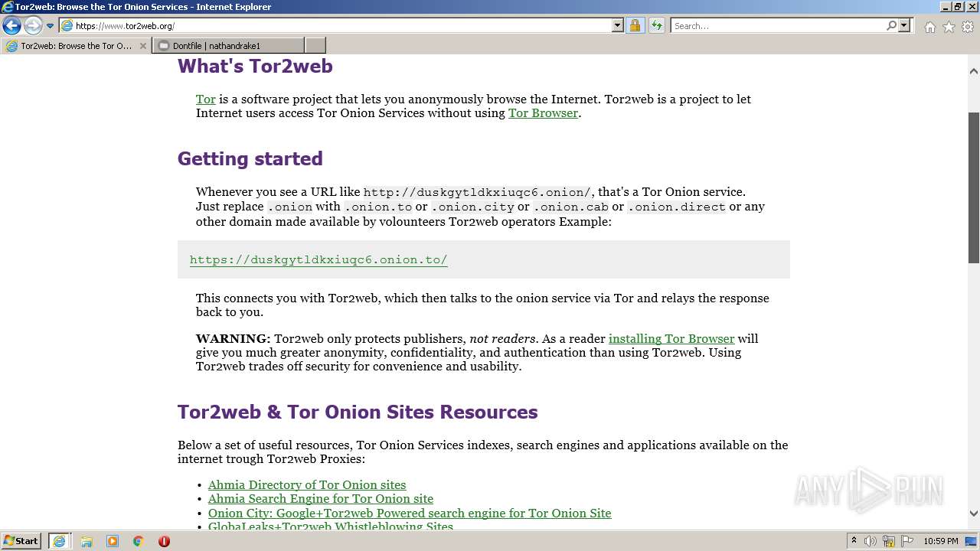Open the media player taskbar icon
This screenshot has width=980, height=551.
click(x=113, y=541)
